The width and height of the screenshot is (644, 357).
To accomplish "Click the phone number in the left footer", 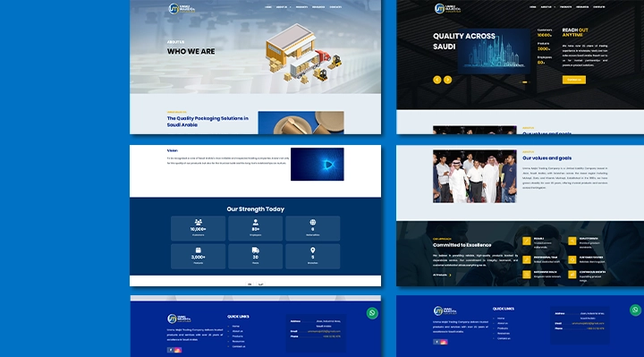I will [x=332, y=336].
